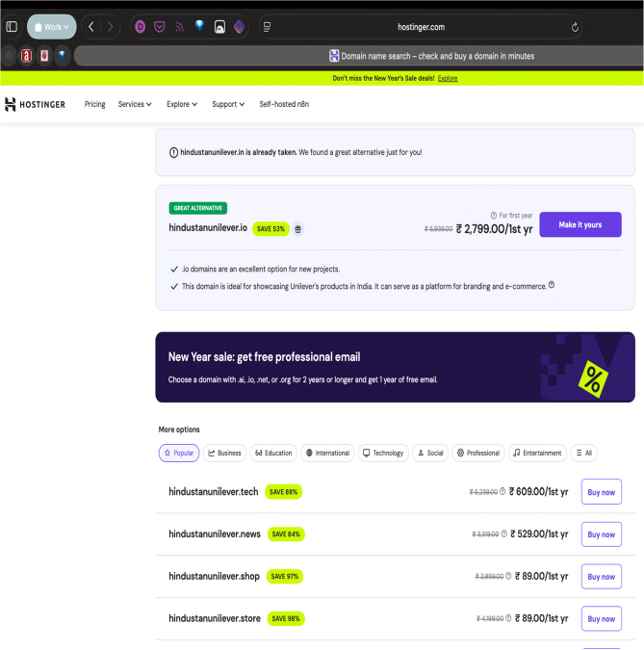
Task: Click hindustanunilever.io domain name
Action: click(208, 227)
